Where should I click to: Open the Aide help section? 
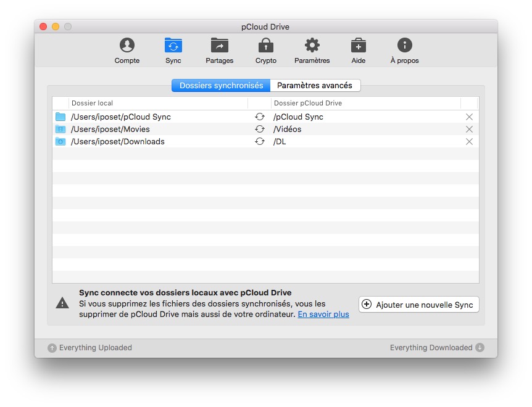[x=359, y=51]
